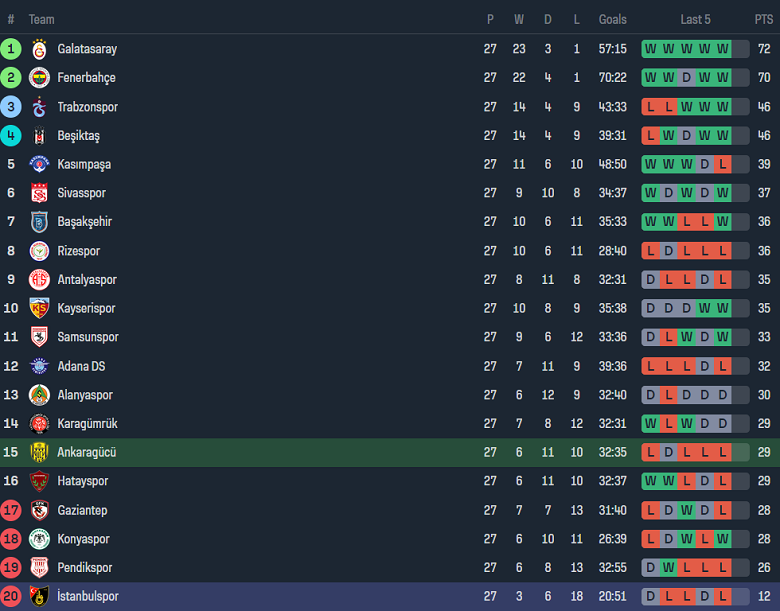780x611 pixels.
Task: Open the Kasımpaşa team link
Action: [x=84, y=165]
